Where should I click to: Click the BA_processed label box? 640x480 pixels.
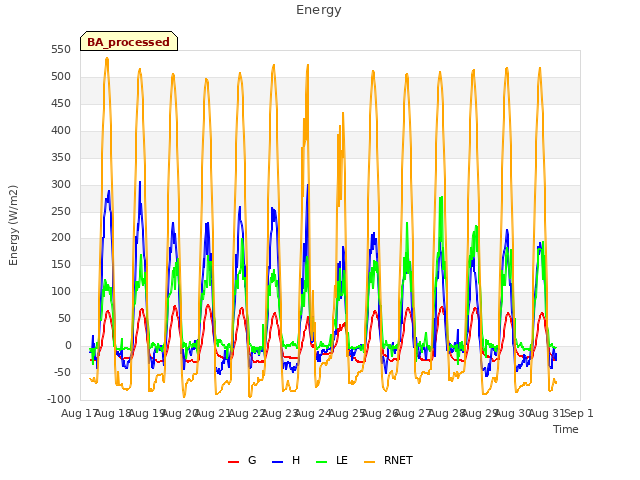pyautogui.click(x=129, y=41)
